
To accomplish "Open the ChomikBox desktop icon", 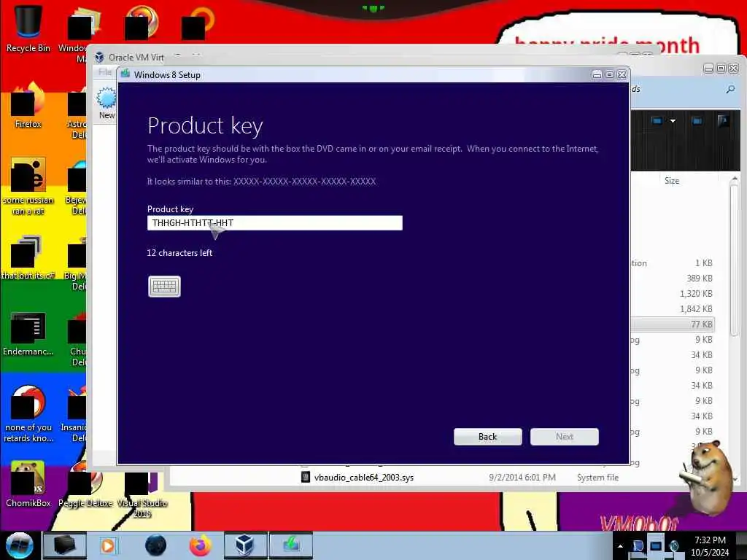I will pos(28,484).
